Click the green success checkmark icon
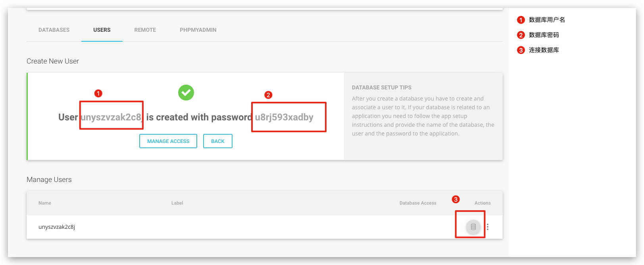Viewport: 644px width, 265px height. pyautogui.click(x=186, y=93)
